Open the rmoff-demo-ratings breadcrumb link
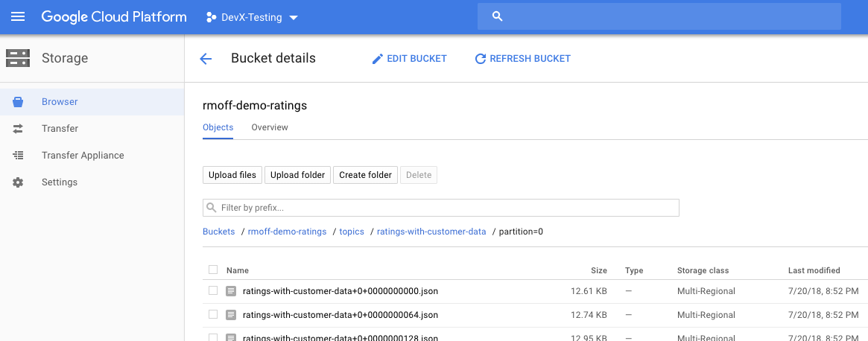 pos(288,232)
